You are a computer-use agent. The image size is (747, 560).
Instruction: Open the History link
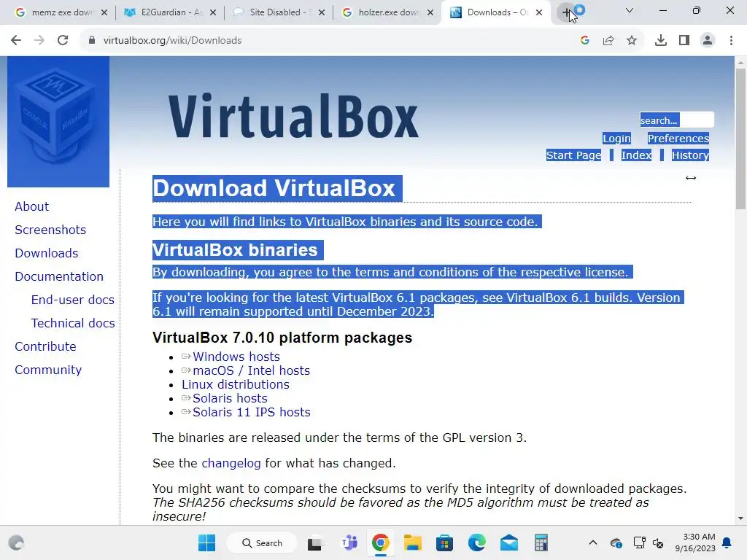pos(690,155)
